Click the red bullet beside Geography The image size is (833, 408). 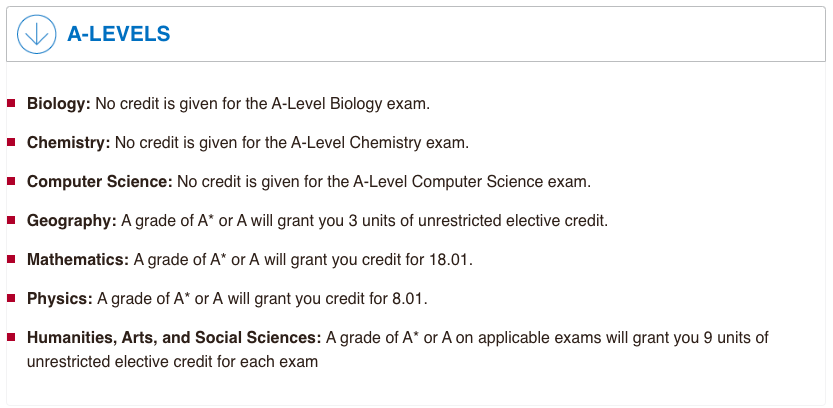(11, 220)
